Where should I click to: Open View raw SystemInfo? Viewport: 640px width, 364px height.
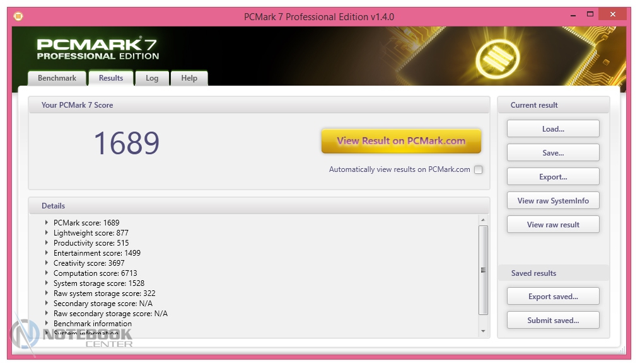553,200
